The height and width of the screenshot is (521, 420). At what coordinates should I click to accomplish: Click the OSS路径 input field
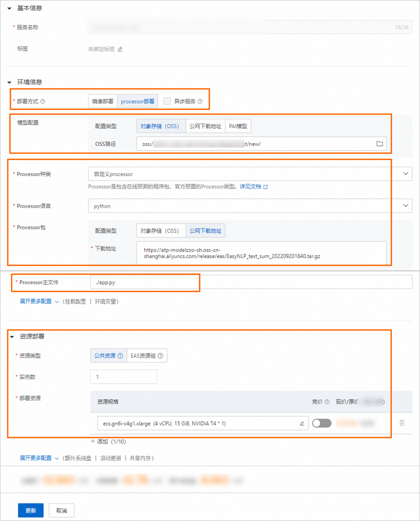(x=261, y=144)
